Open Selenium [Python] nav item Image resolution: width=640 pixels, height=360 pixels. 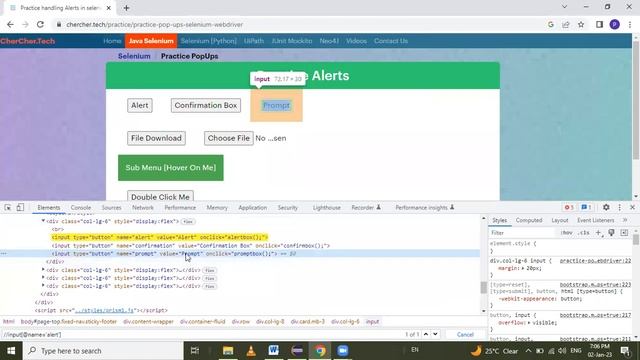209,41
